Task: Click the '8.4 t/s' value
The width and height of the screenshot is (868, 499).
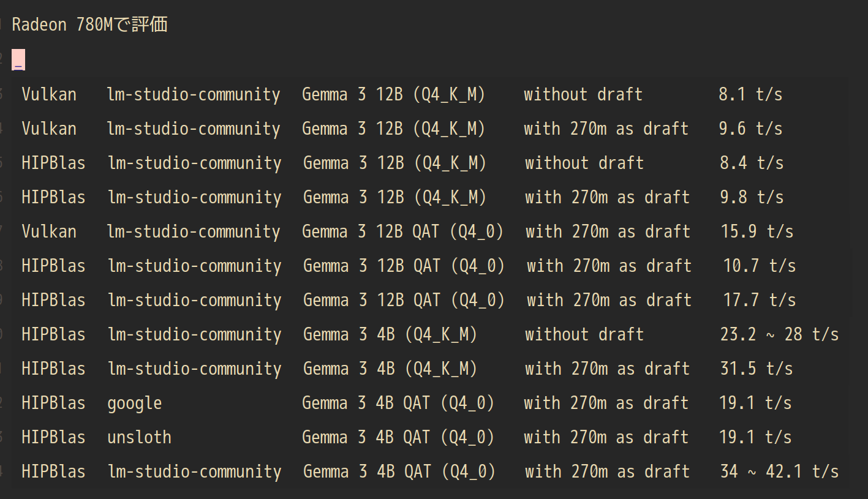Action: 752,163
